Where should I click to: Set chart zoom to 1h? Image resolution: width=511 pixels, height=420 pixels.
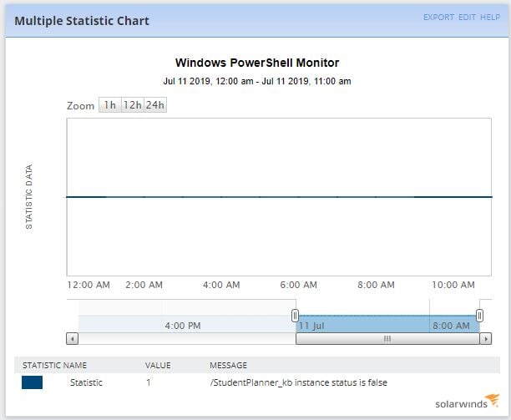click(x=110, y=105)
